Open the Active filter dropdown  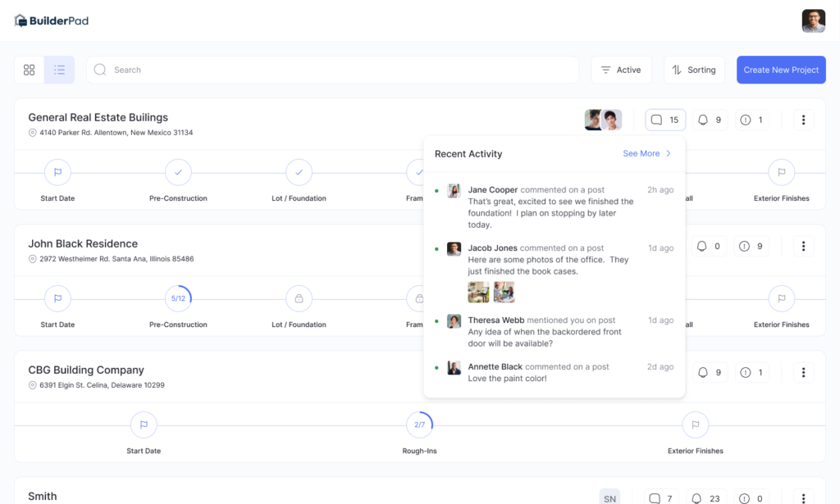pos(622,70)
